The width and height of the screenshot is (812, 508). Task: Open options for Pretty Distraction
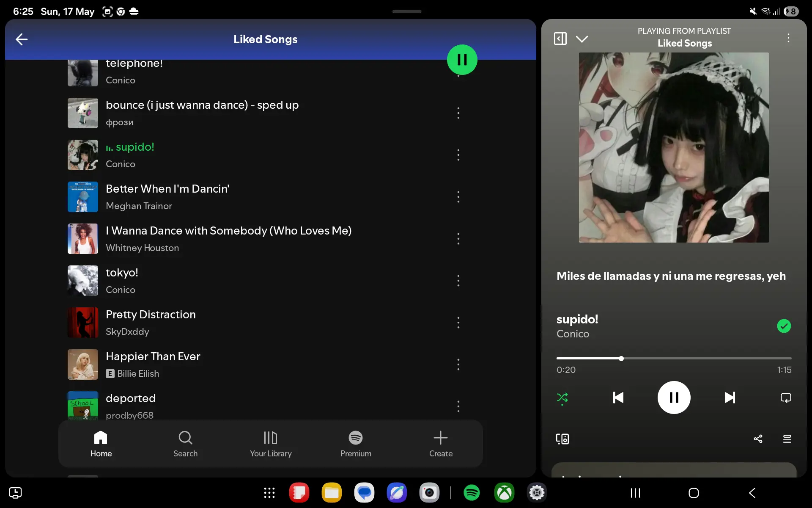point(458,323)
